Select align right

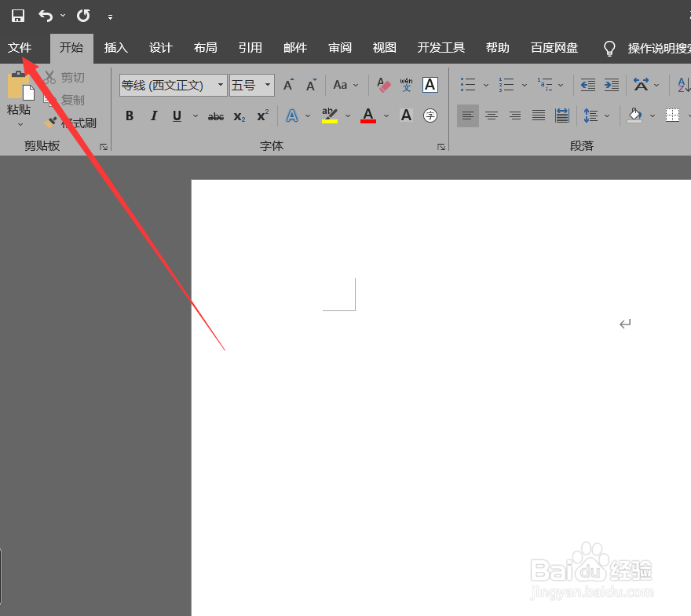pyautogui.click(x=515, y=116)
